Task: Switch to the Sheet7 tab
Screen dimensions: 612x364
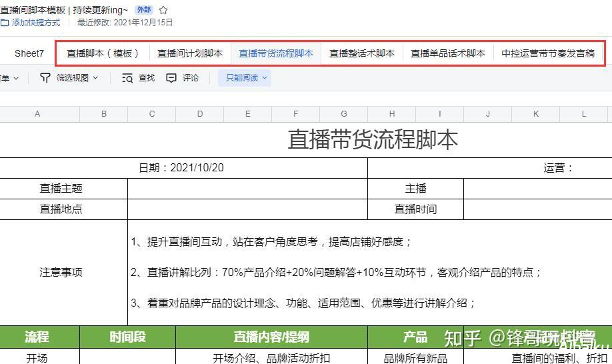Action: (29, 53)
